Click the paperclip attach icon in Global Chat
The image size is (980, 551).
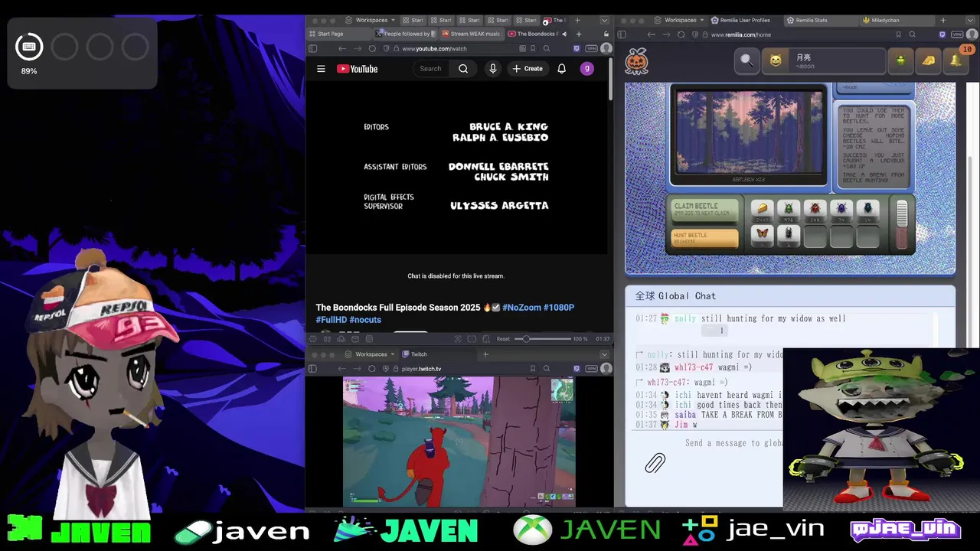pos(655,463)
